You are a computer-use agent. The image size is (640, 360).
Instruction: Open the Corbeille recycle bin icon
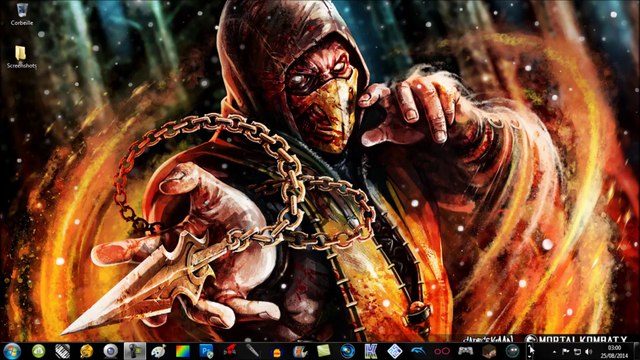22,14
